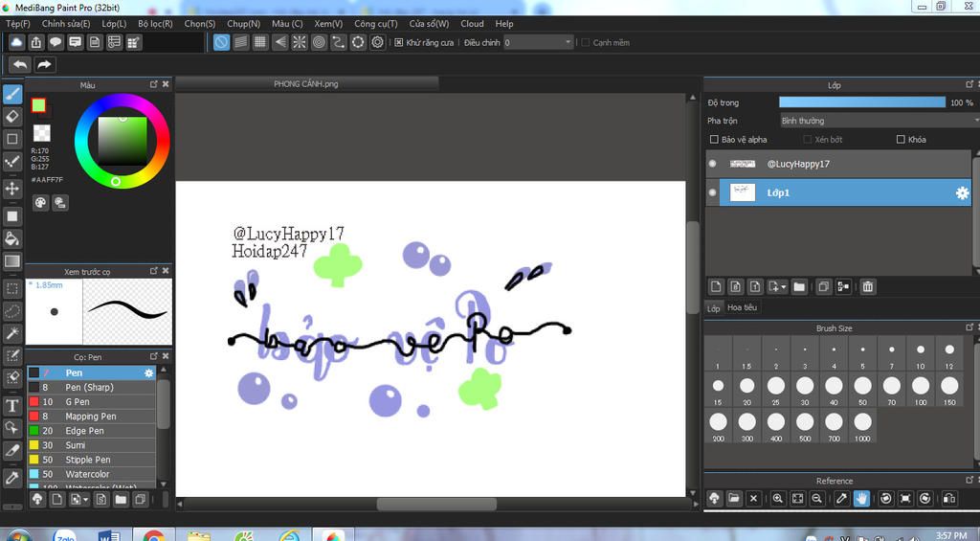Open the Pha trộn blend mode dropdown
This screenshot has width=980, height=541.
tap(879, 121)
